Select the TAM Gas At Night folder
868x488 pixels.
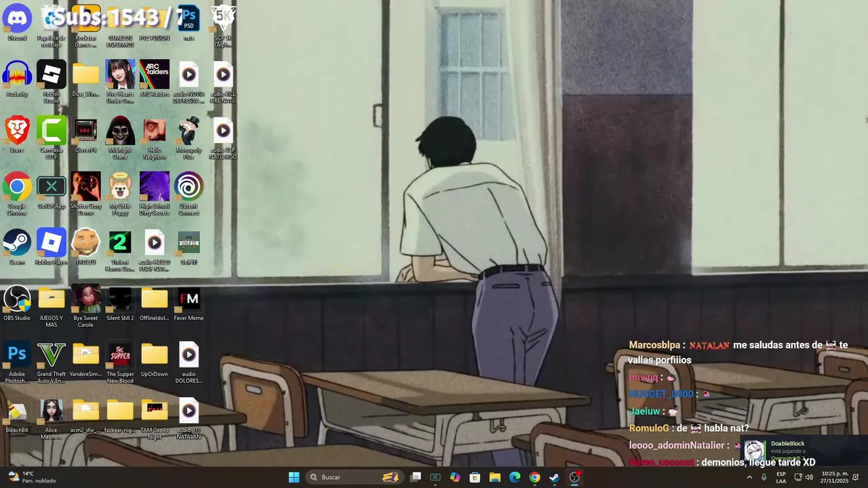tap(155, 418)
